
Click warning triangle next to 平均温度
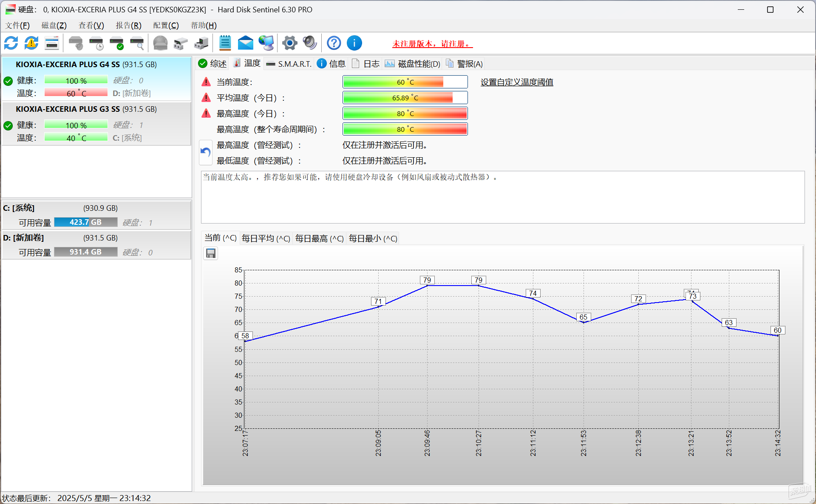(x=206, y=97)
